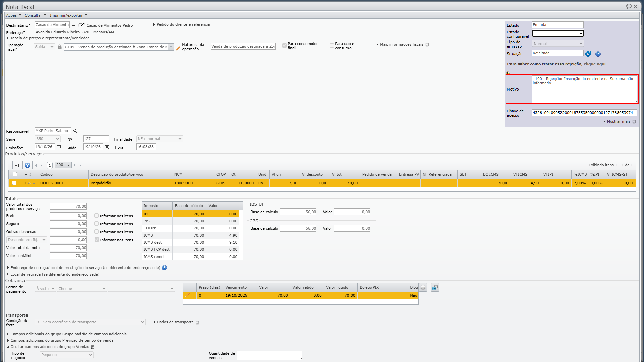644x362 pixels.
Task: Click Mostrar mais in status panel
Action: (x=619, y=121)
